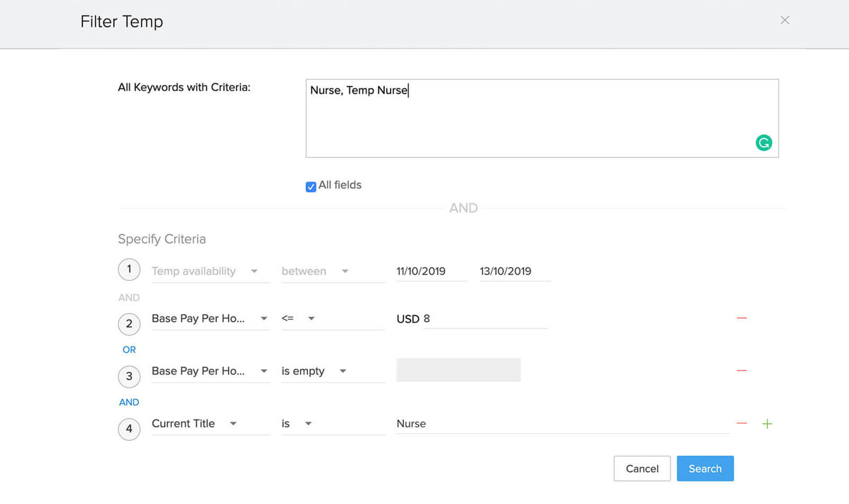
Task: Click the Cancel button
Action: click(642, 468)
